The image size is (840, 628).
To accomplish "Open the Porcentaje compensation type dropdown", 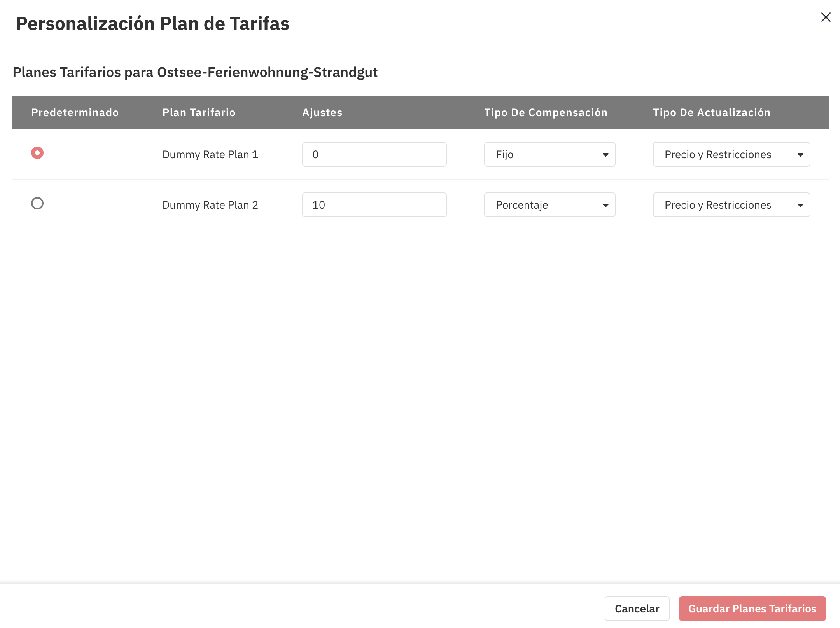I will [x=549, y=205].
